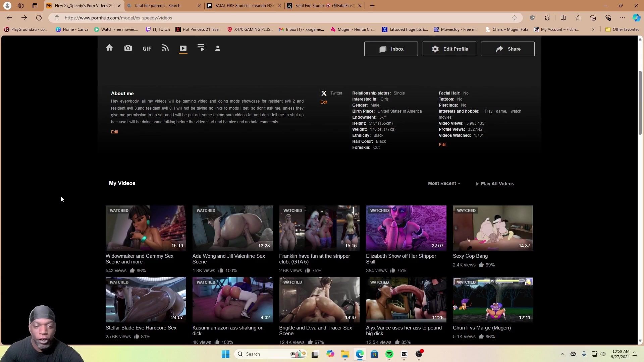
Task: Click the Play All Videos link
Action: coord(495,184)
